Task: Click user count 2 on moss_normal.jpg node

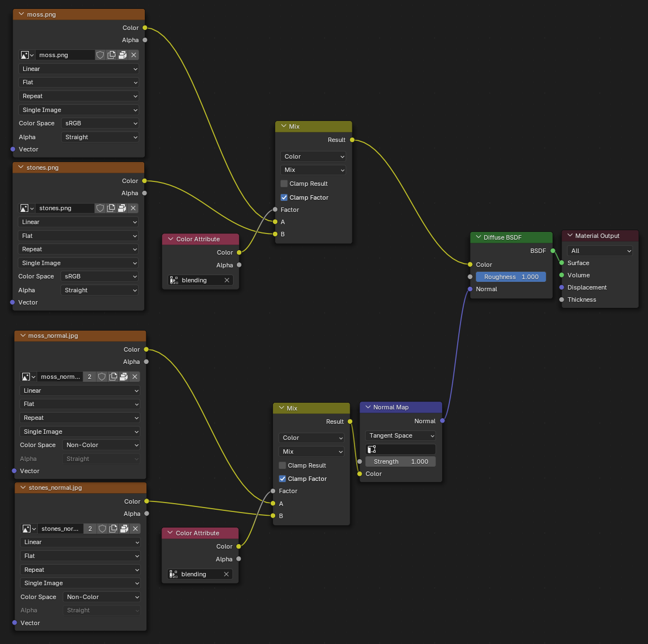Action: coord(90,377)
